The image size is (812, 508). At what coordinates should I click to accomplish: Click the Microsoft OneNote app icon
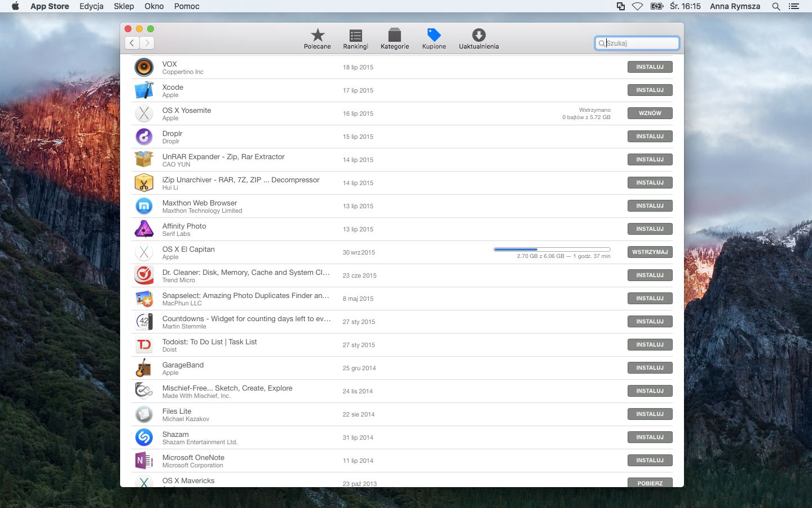click(144, 461)
